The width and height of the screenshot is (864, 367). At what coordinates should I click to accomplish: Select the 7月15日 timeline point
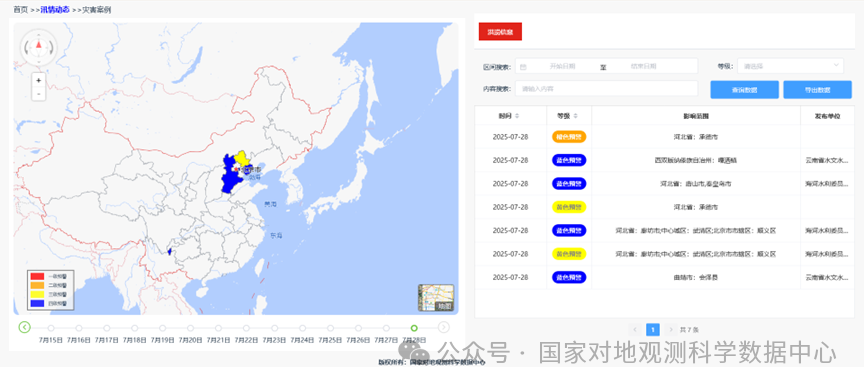coord(51,328)
